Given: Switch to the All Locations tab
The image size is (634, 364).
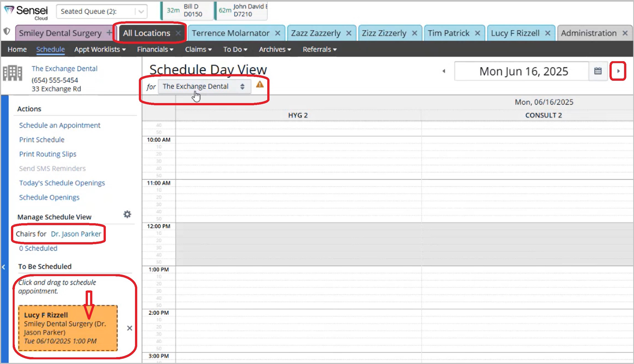Looking at the screenshot, I should click(147, 33).
